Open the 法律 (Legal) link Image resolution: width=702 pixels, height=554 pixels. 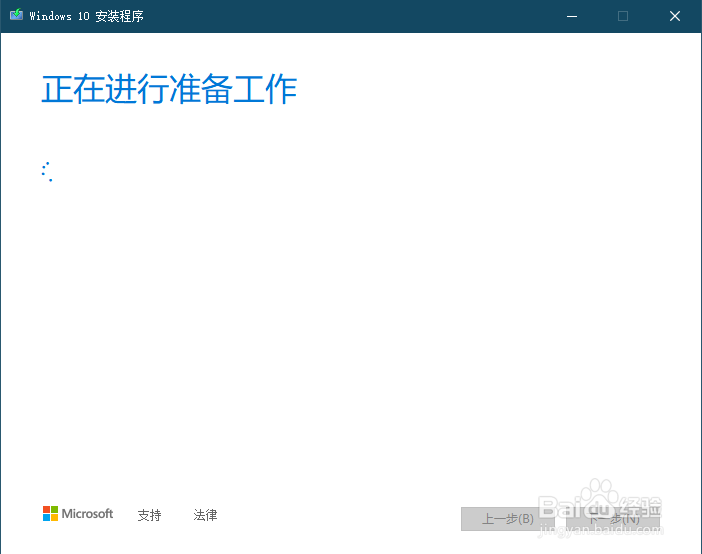pos(205,515)
